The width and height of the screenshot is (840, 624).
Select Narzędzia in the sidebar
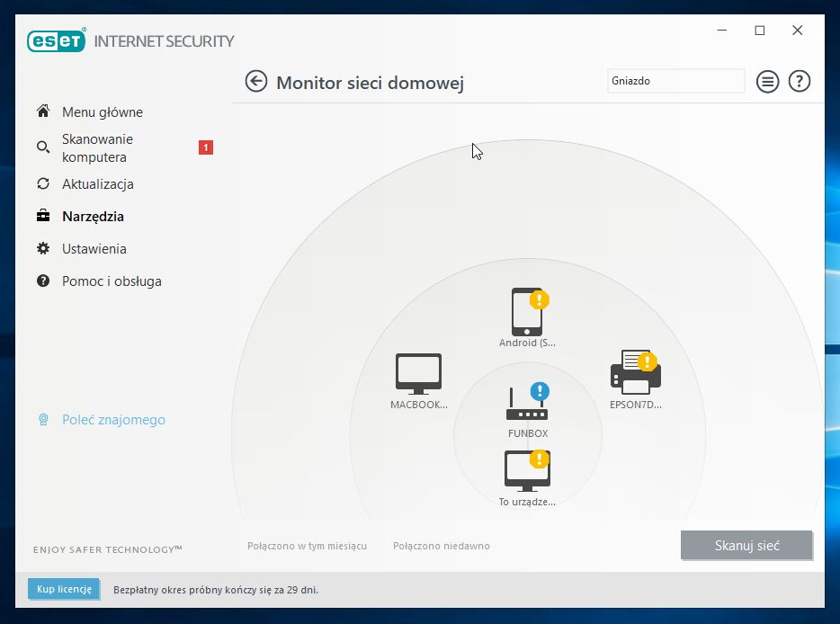coord(94,217)
